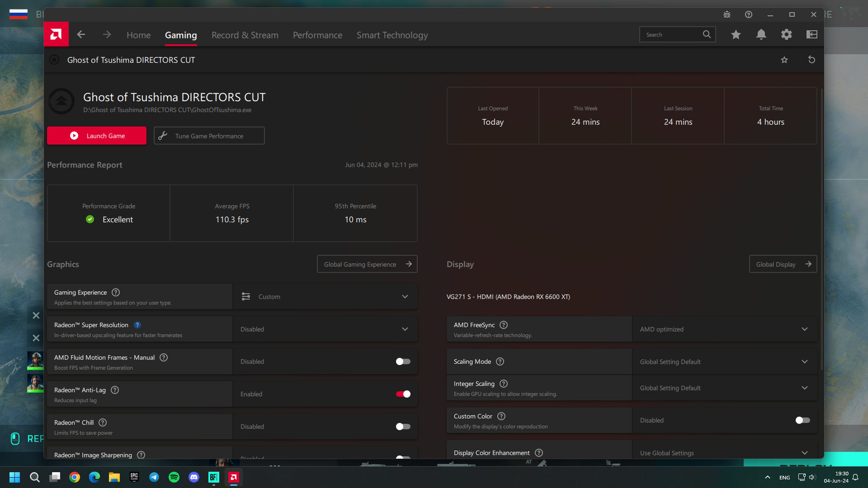Open the Record & Stream tab
This screenshot has height=488, width=868.
(245, 35)
